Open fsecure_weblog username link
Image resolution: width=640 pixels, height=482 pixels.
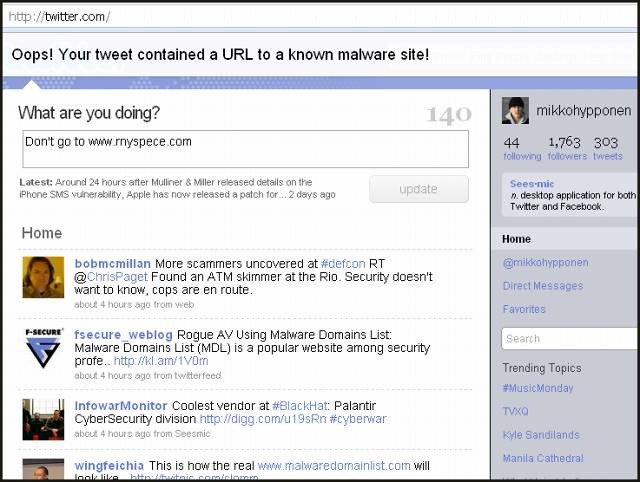point(123,335)
